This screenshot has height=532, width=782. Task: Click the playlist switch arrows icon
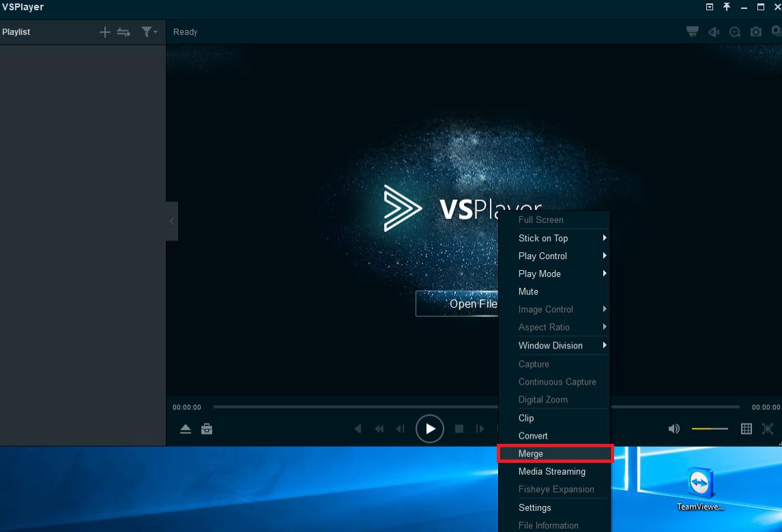(x=124, y=32)
